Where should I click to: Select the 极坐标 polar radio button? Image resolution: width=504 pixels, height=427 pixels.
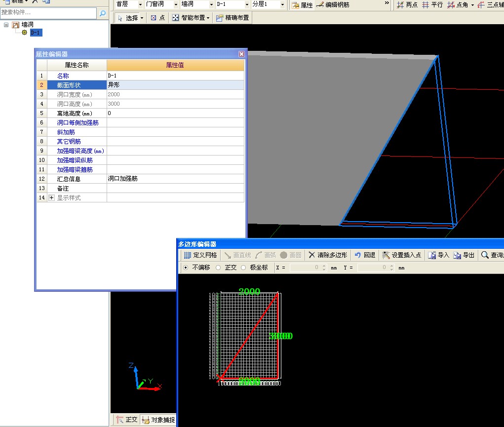pos(243,268)
